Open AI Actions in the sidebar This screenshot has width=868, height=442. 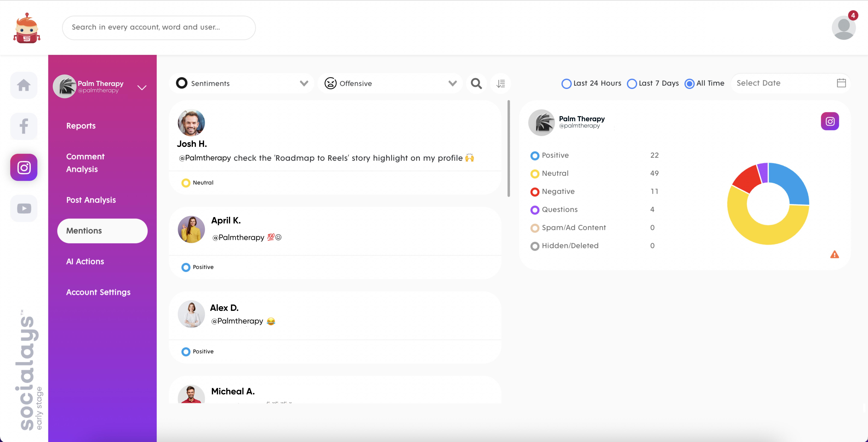click(85, 262)
